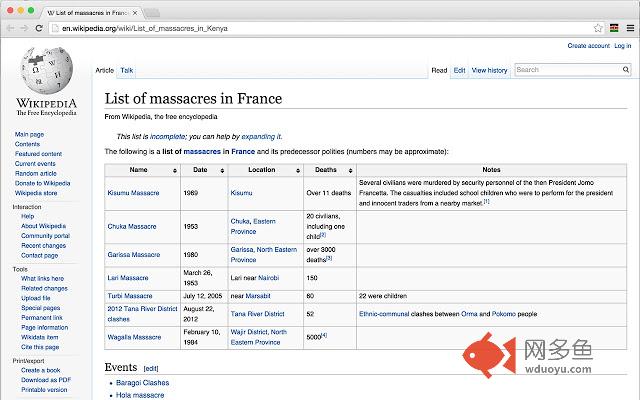Open Special pages link

pos(40,308)
